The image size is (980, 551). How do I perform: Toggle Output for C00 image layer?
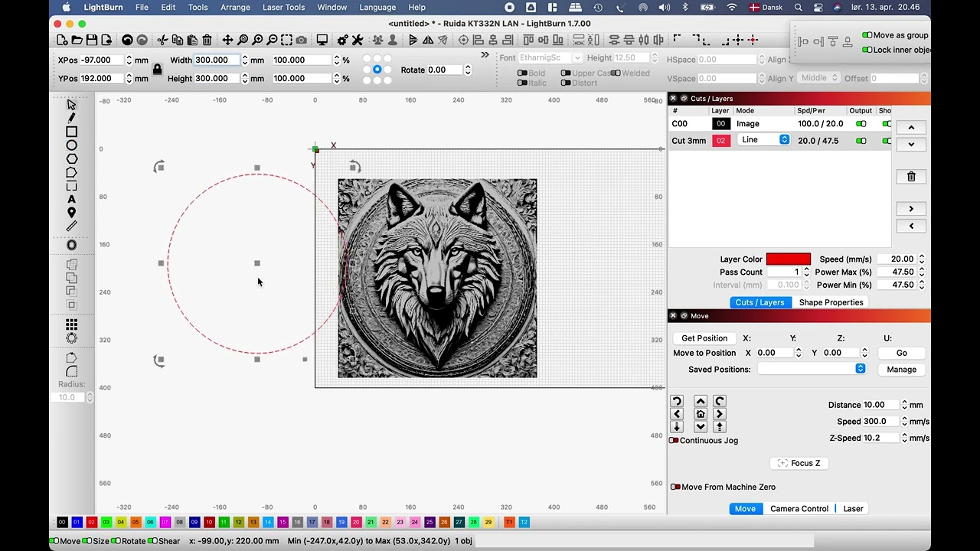(861, 124)
